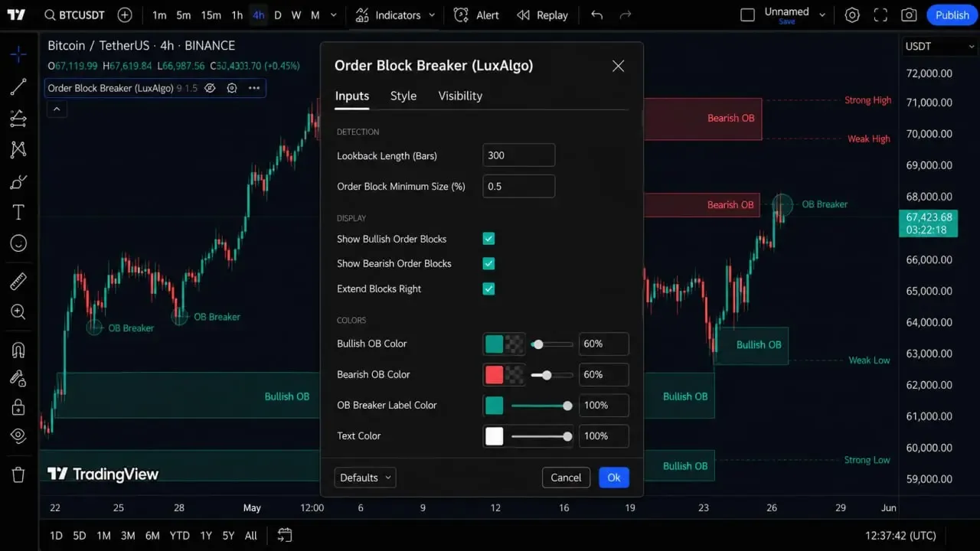Select the brush drawing tool
980x551 pixels.
pyautogui.click(x=18, y=181)
